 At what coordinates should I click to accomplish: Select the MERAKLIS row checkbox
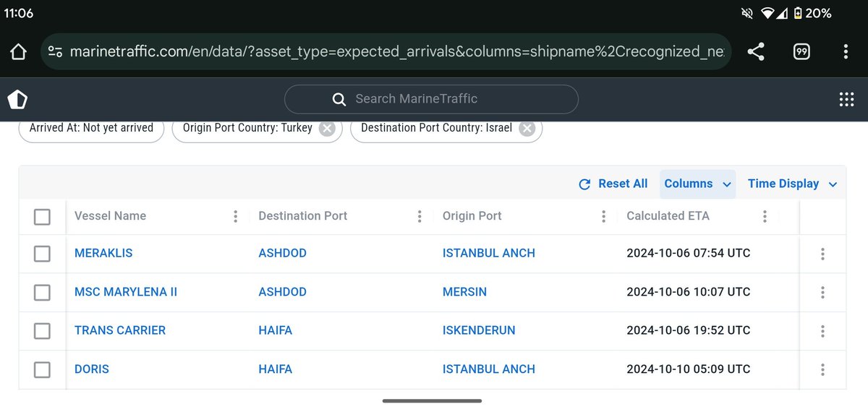pyautogui.click(x=42, y=254)
